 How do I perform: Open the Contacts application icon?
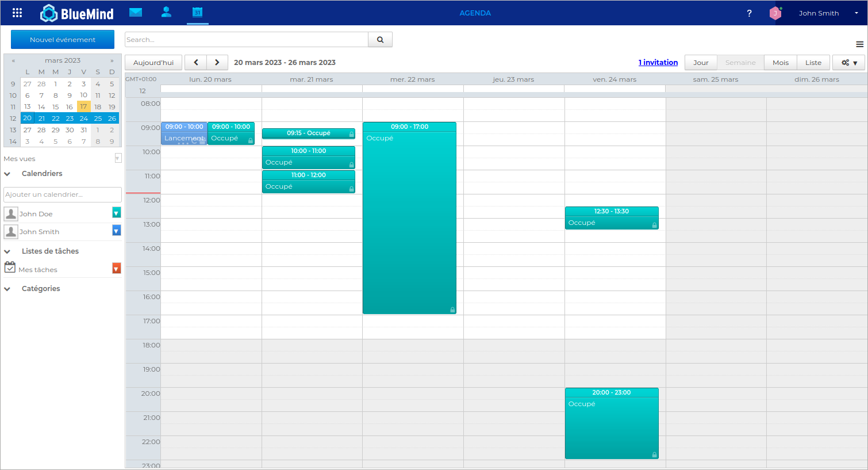(166, 12)
